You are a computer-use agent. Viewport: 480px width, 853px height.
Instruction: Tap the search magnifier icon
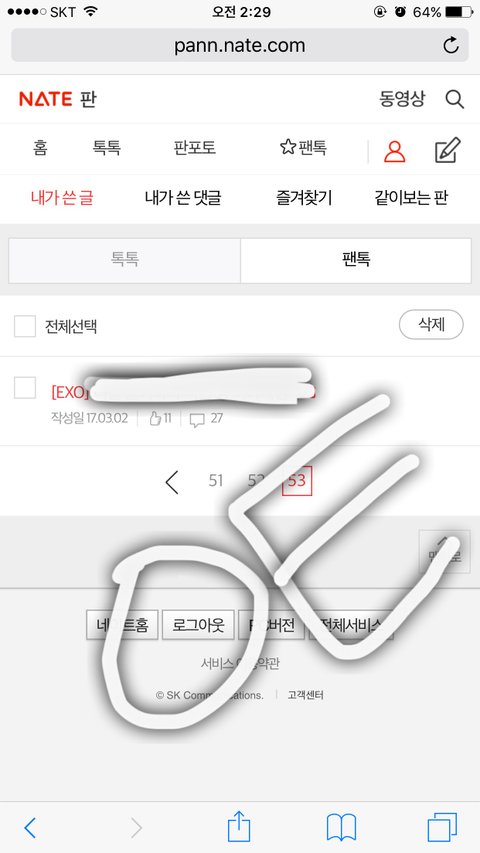pyautogui.click(x=454, y=100)
